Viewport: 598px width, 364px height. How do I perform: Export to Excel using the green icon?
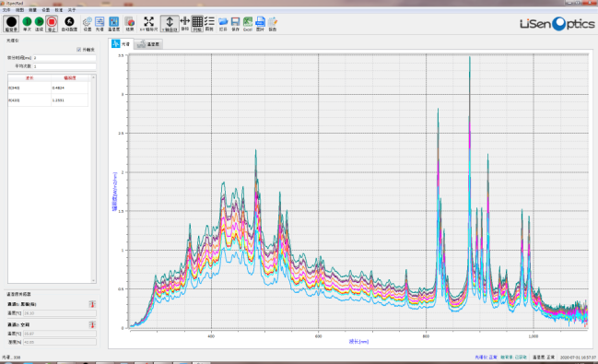point(248,23)
